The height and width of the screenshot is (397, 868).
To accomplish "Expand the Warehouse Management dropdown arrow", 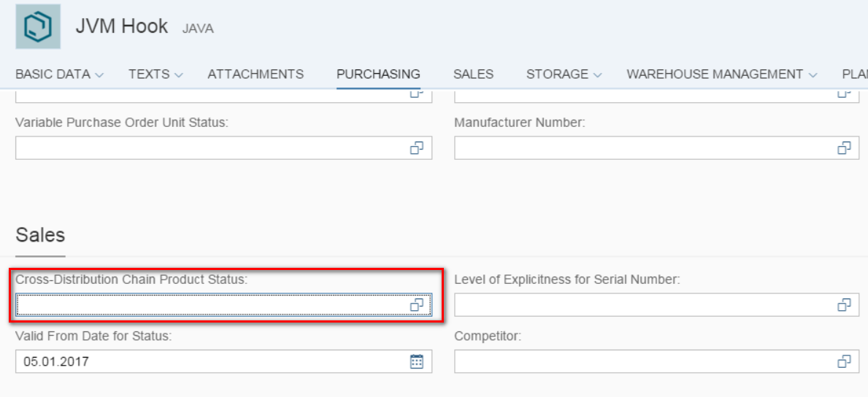I will [x=812, y=74].
